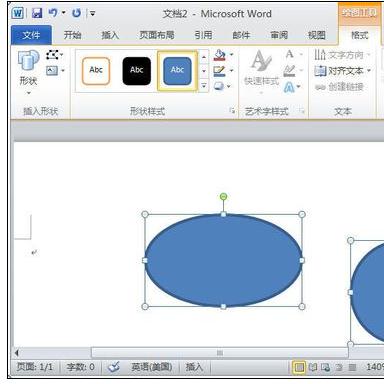Switch to the 插入 (Insert) tab
Screen dimensions: 384x384
(x=110, y=35)
